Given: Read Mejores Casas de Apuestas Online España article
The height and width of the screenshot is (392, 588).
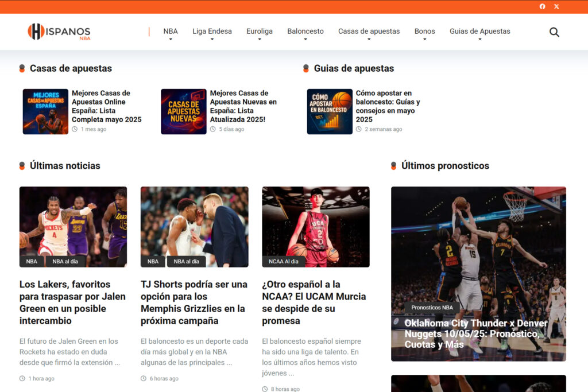Looking at the screenshot, I should (x=106, y=106).
